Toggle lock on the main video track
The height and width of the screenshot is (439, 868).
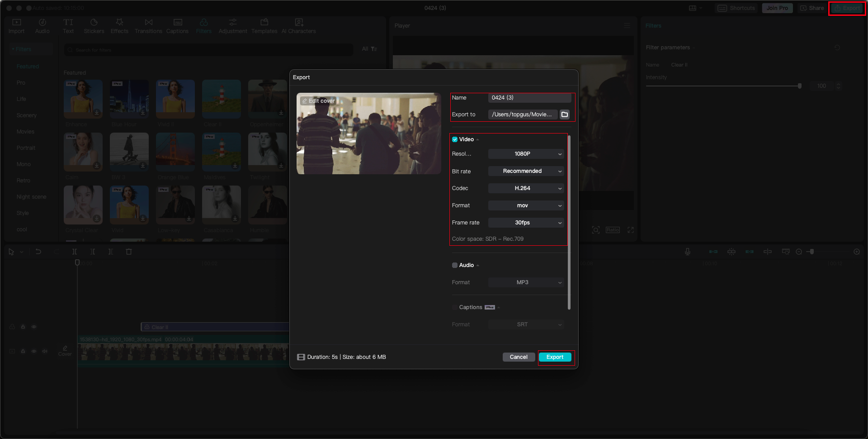(23, 351)
